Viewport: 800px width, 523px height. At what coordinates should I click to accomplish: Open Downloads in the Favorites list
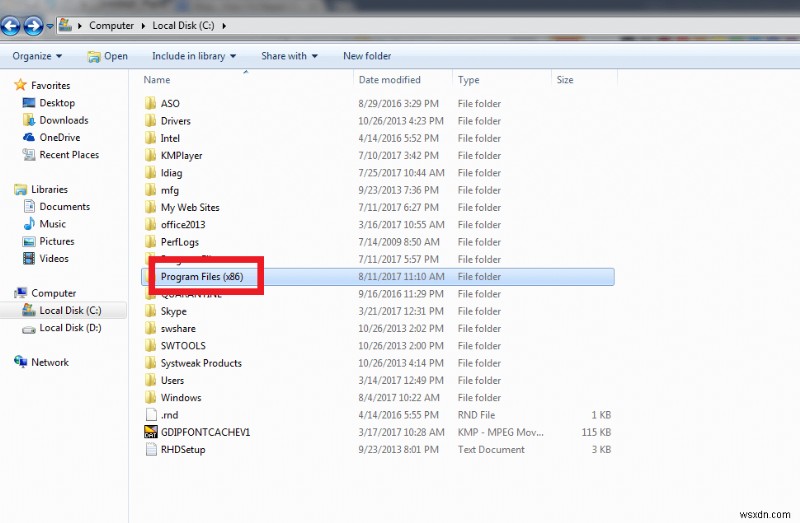64,120
